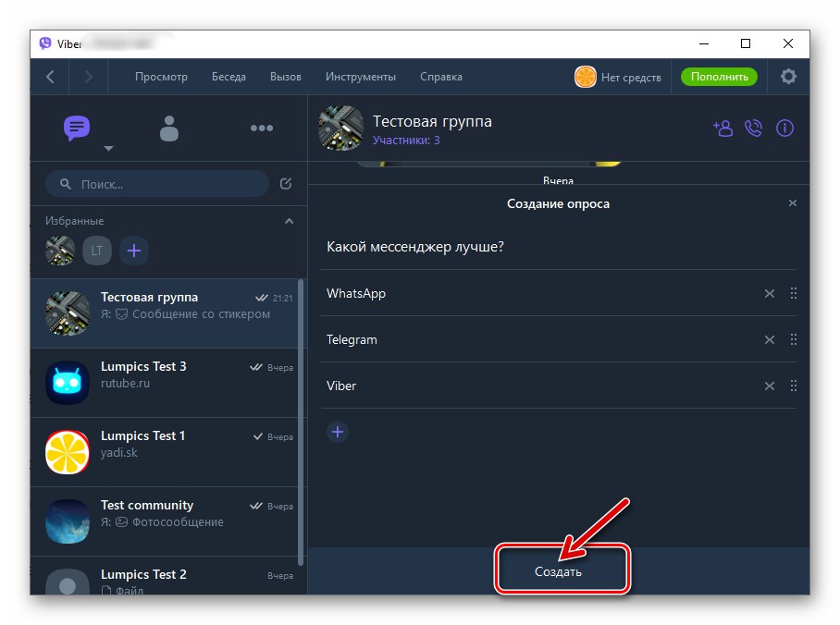Open the Lumpics Test 3 chat
The image size is (840, 625).
(x=165, y=383)
